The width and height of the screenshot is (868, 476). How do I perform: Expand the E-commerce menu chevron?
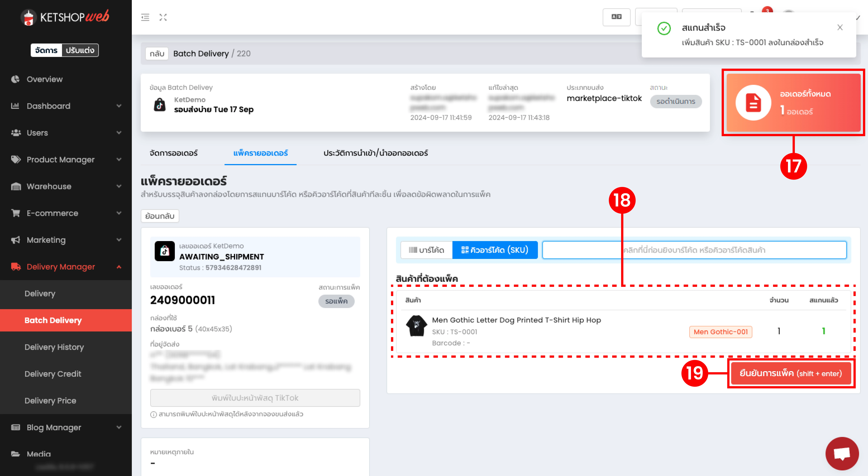point(119,213)
